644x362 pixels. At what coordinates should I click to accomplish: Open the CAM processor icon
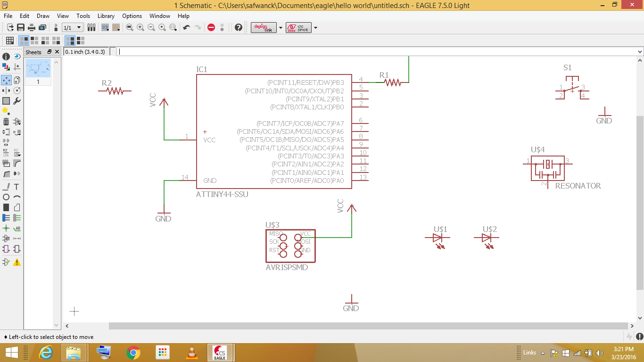[x=42, y=27]
